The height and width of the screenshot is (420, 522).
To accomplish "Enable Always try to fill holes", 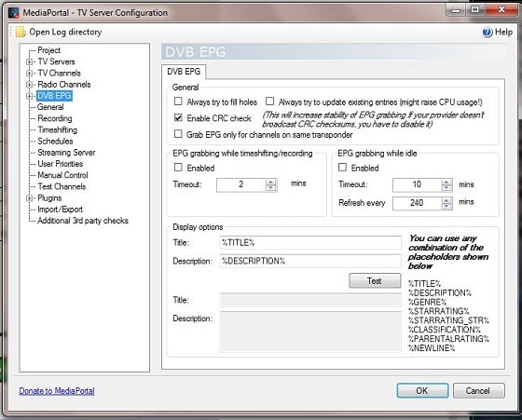I will (x=178, y=102).
